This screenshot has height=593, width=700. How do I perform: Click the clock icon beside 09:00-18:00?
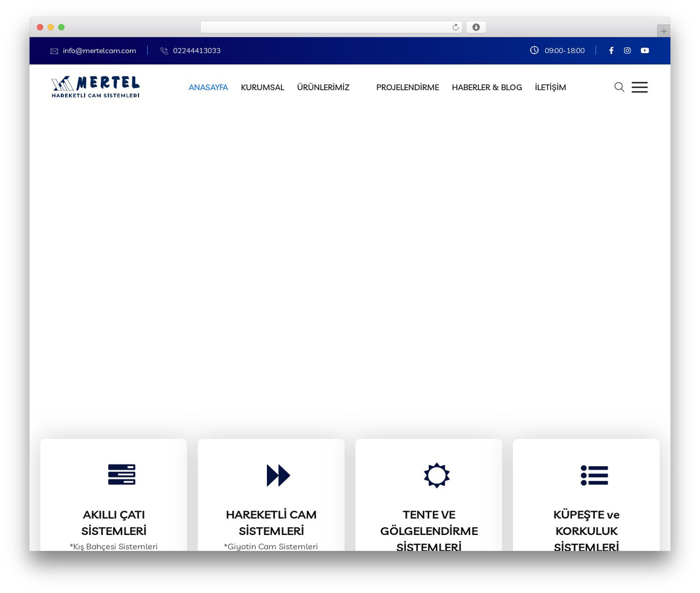[x=534, y=50]
